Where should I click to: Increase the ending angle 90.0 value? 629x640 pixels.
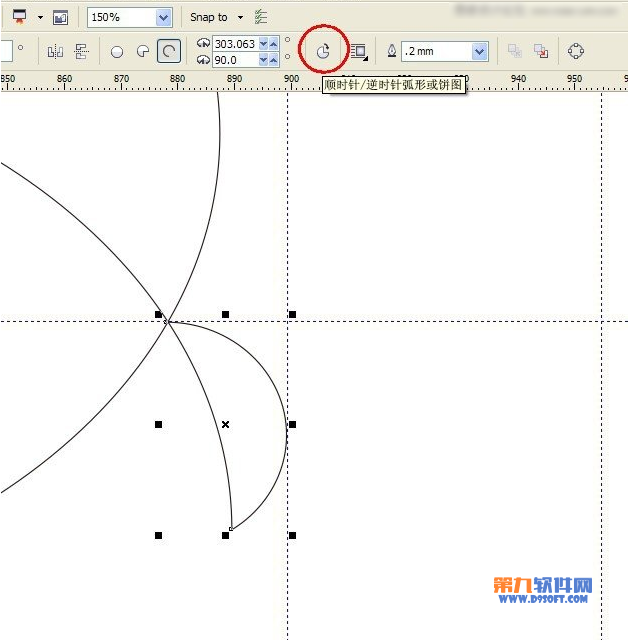pyautogui.click(x=274, y=60)
